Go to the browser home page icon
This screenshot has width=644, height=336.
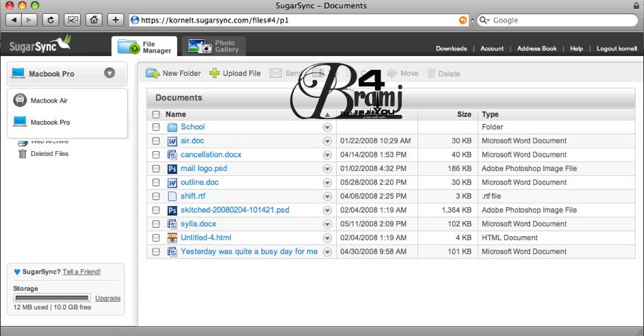pyautogui.click(x=94, y=20)
